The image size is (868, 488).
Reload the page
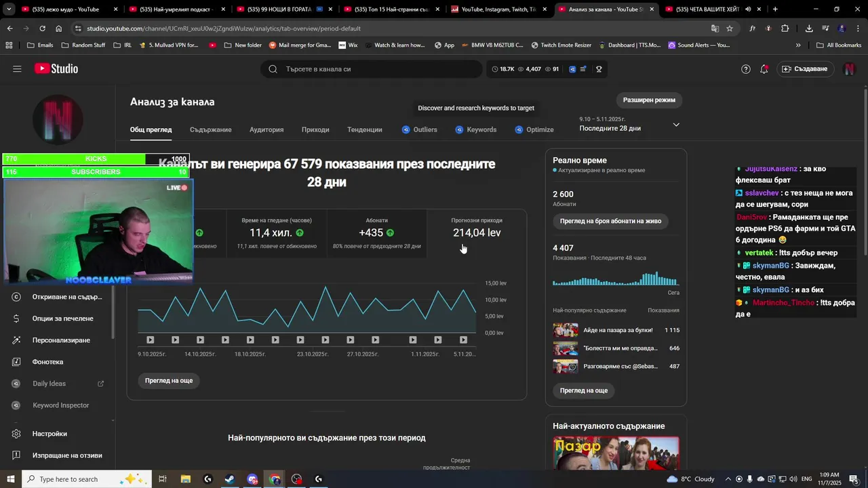pyautogui.click(x=42, y=28)
